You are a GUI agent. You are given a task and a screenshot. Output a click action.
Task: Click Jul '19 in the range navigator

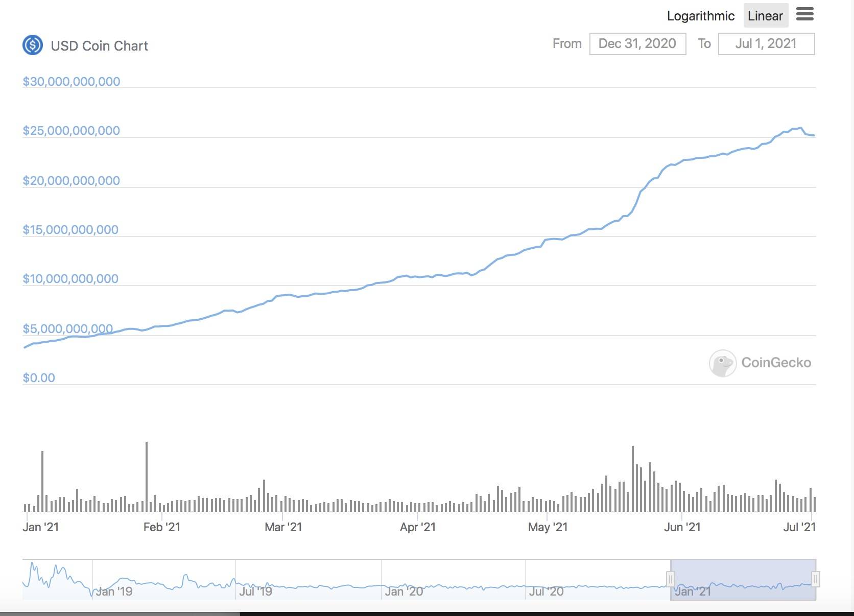pos(255,591)
